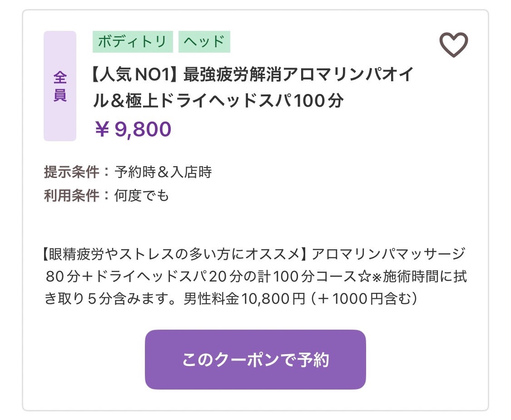Click the ※施術時間 note text

(x=405, y=277)
